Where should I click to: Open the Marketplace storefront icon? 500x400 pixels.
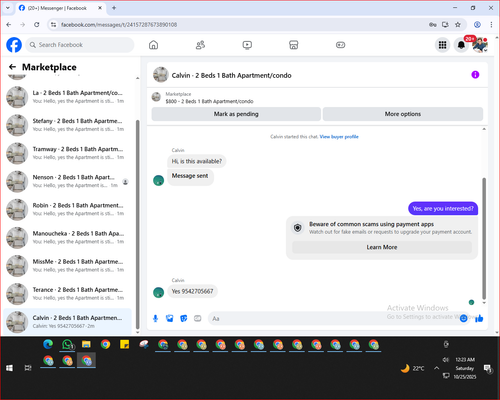(293, 45)
